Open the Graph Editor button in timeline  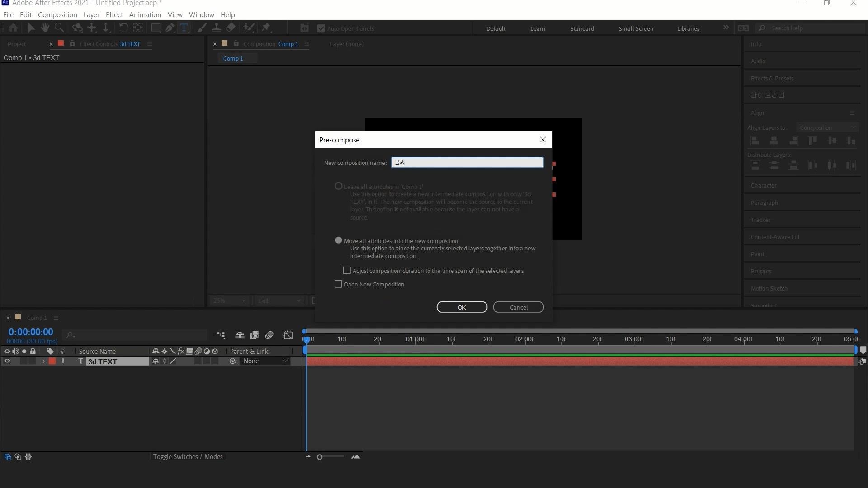(288, 335)
